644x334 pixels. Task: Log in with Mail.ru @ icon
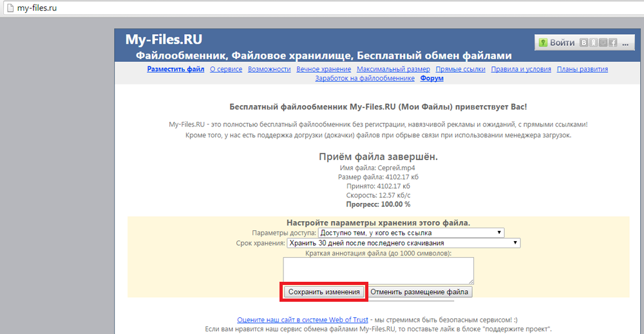[603, 43]
